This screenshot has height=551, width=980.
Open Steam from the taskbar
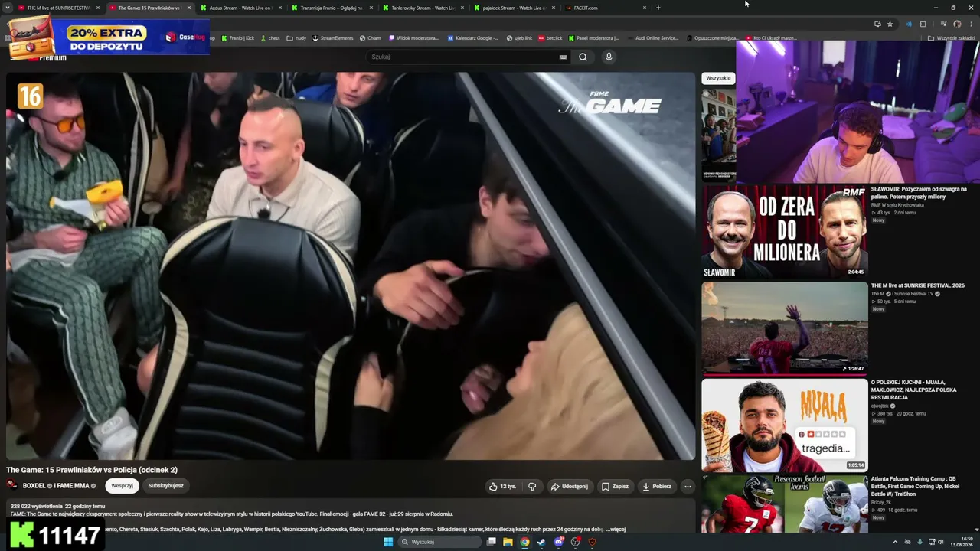coord(541,542)
